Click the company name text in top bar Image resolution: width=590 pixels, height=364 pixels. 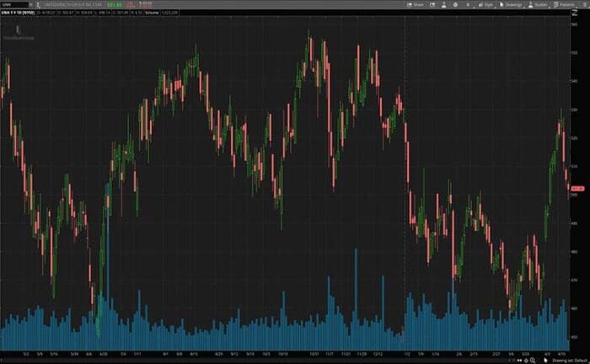(x=73, y=4)
